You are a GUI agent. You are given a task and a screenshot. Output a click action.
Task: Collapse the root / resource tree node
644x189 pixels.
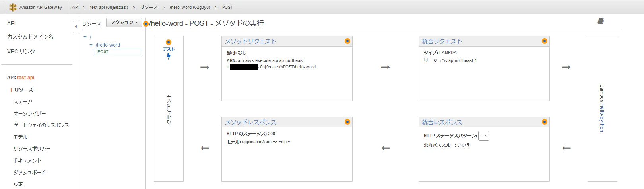click(85, 37)
